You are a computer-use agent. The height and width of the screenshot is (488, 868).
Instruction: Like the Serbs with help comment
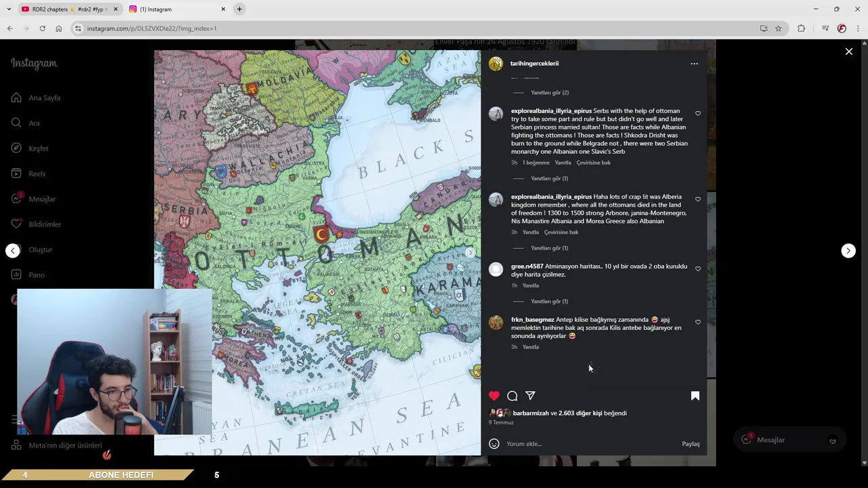coord(698,113)
